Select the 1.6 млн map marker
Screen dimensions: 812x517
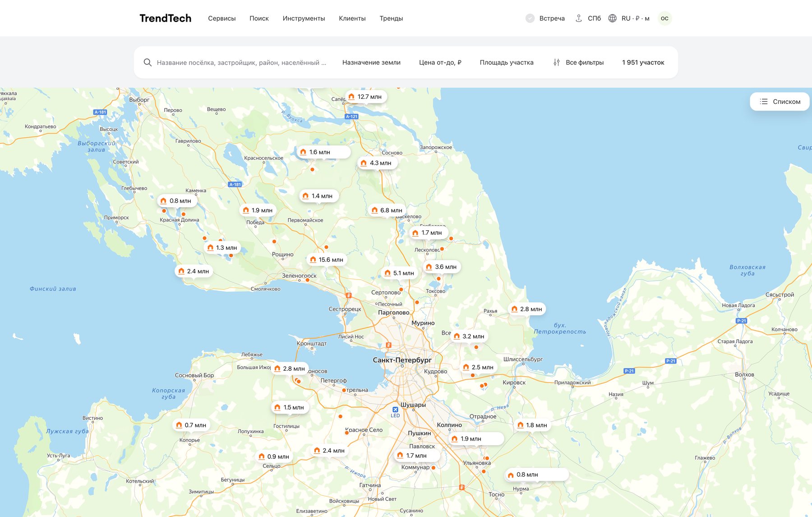click(x=323, y=152)
